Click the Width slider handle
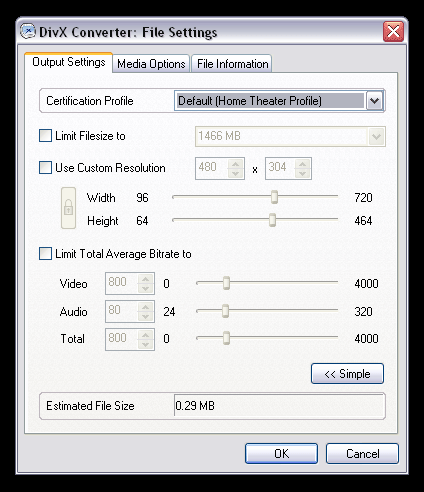 (274, 197)
